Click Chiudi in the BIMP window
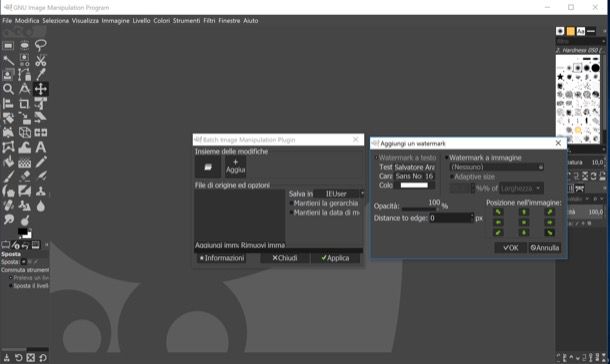The height and width of the screenshot is (364, 610). pos(285,258)
